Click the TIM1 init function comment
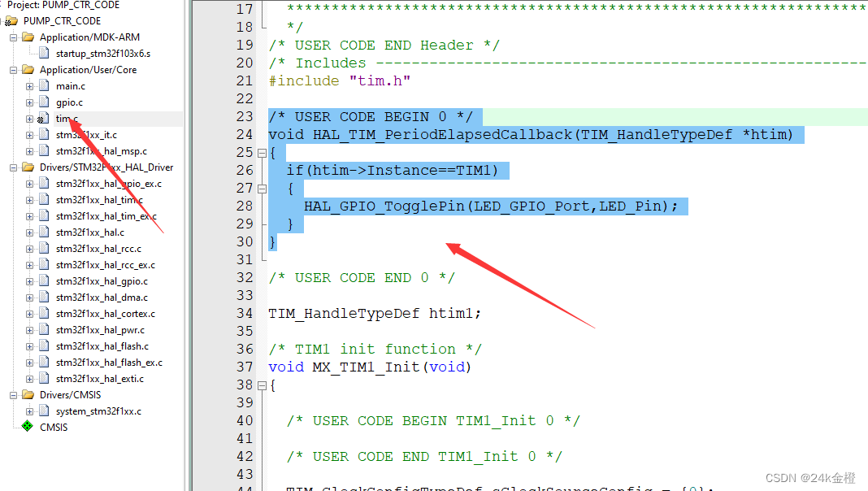The width and height of the screenshot is (868, 491). click(x=375, y=349)
